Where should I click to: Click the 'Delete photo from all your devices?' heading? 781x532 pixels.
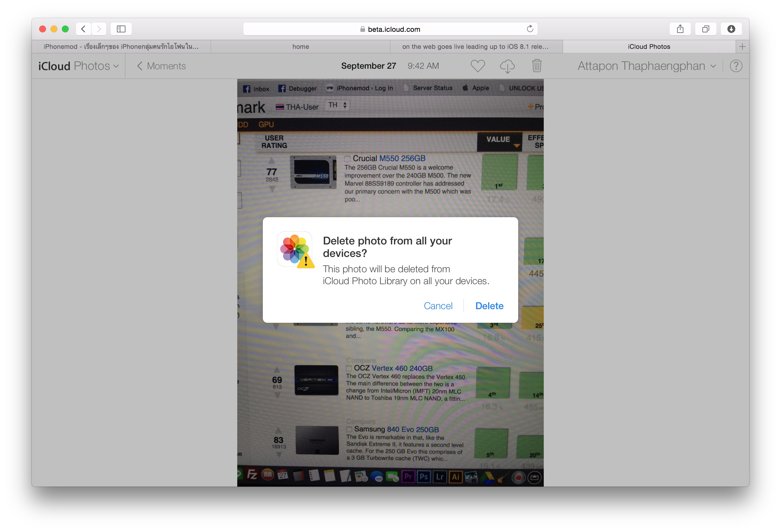tap(387, 247)
